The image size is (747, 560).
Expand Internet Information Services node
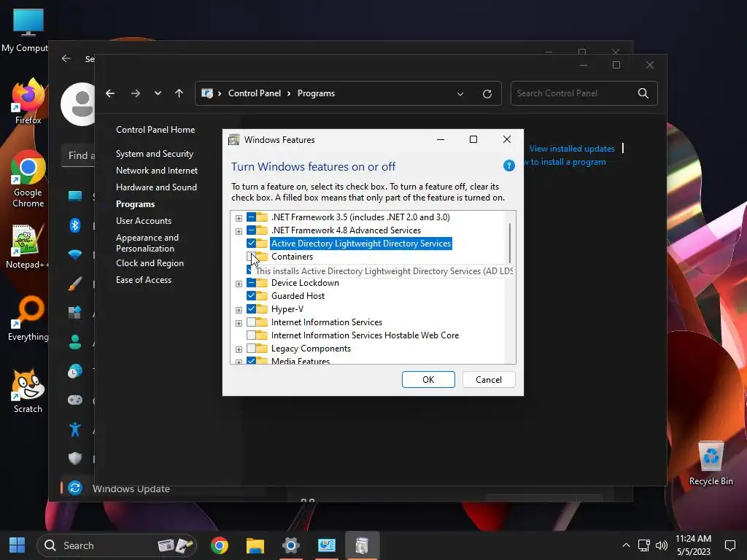coord(239,323)
